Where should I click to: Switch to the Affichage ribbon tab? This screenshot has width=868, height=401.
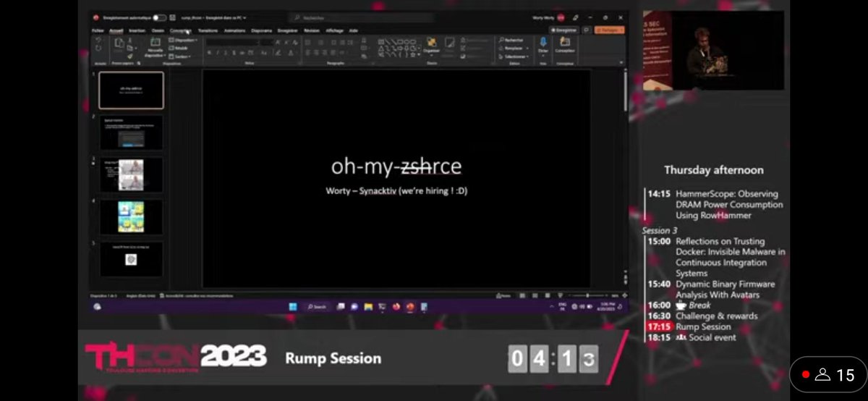point(334,30)
